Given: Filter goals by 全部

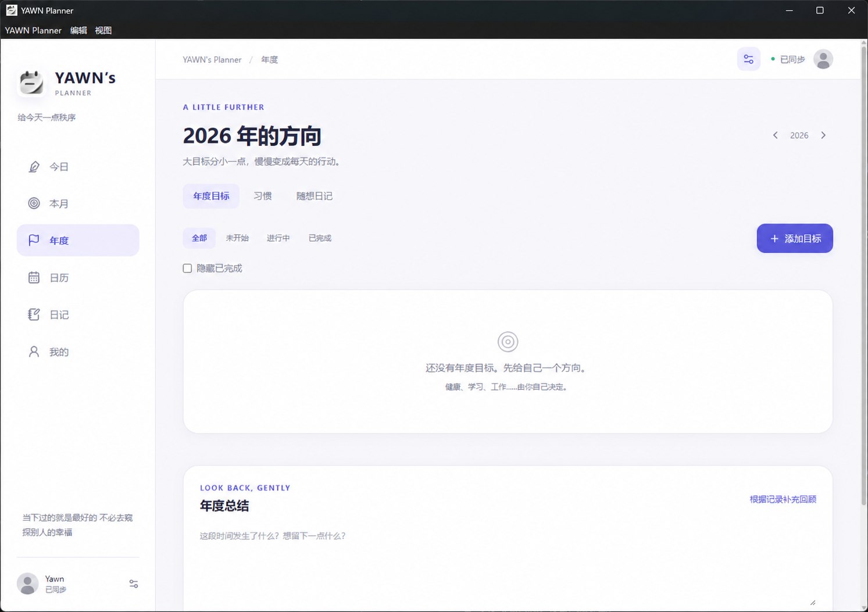Looking at the screenshot, I should (x=199, y=238).
